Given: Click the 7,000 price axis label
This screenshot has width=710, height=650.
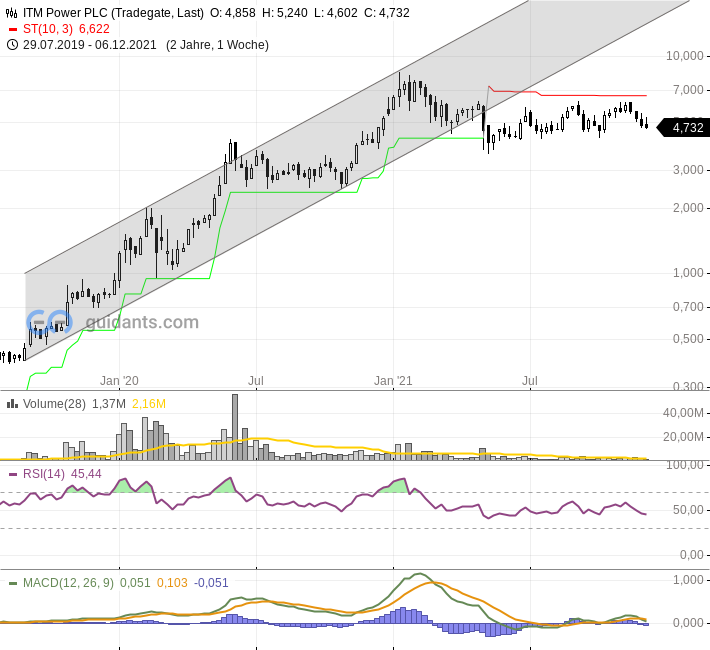Looking at the screenshot, I should pyautogui.click(x=688, y=90).
